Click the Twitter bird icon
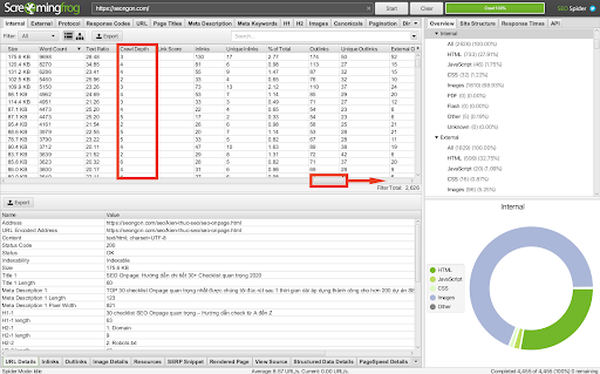This screenshot has width=600, height=374. tap(593, 8)
